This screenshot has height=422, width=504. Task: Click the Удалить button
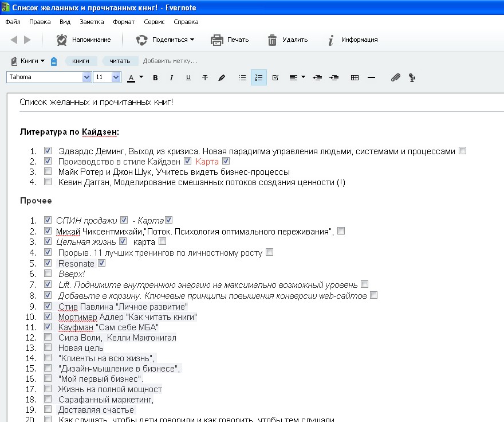(x=288, y=40)
